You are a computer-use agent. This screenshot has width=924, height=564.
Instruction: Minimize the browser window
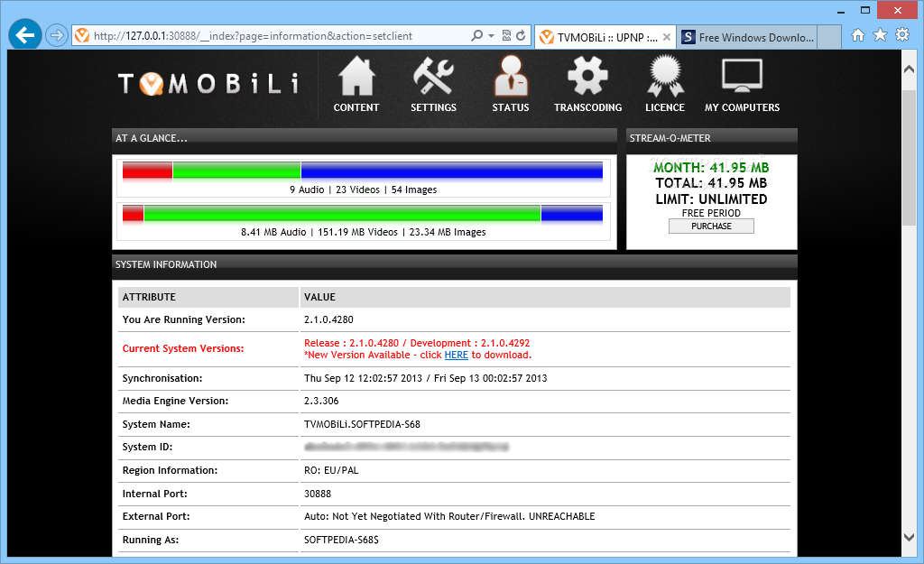[x=841, y=11]
